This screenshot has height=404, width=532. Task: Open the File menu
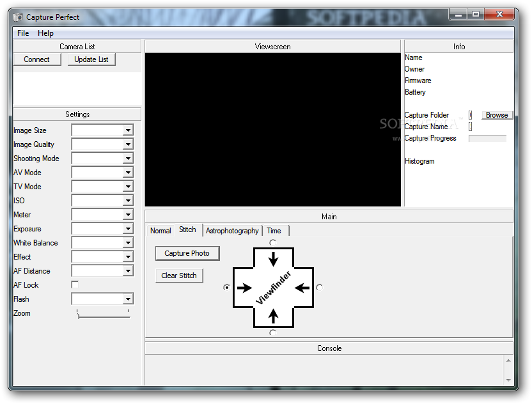pos(23,33)
